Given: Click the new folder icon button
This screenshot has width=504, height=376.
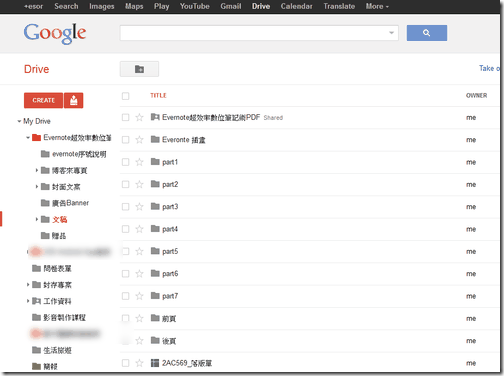Looking at the screenshot, I should 139,69.
